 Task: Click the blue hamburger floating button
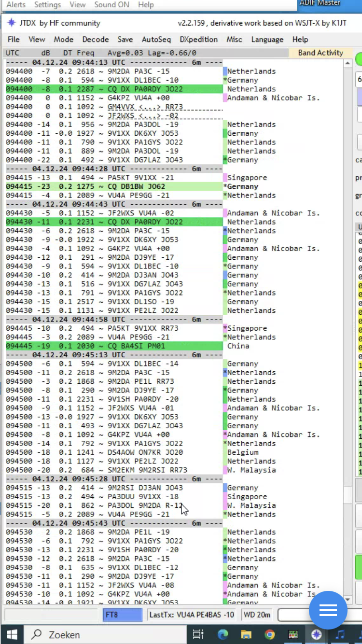pyautogui.click(x=328, y=610)
